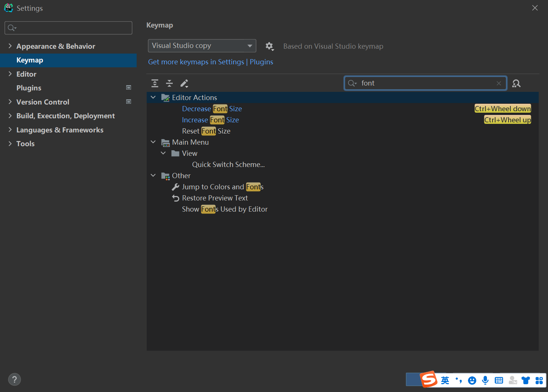Open Find Actions by Shortcut icon
Screen dimensions: 548x392
(516, 83)
